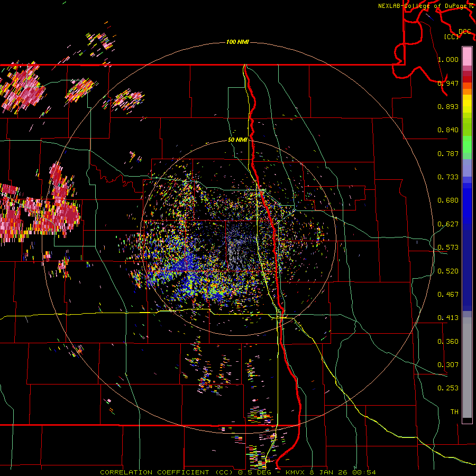
Task: Select the 0.573 scale value
Action: tap(448, 248)
